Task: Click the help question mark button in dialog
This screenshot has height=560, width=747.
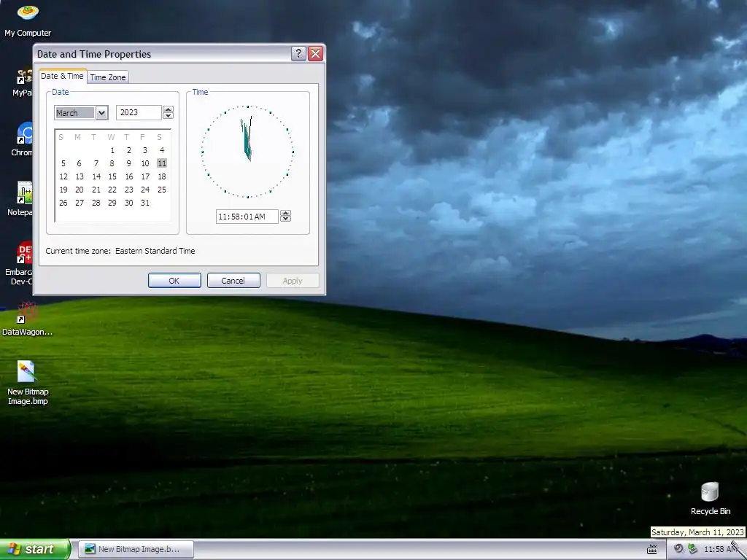Action: (x=298, y=54)
